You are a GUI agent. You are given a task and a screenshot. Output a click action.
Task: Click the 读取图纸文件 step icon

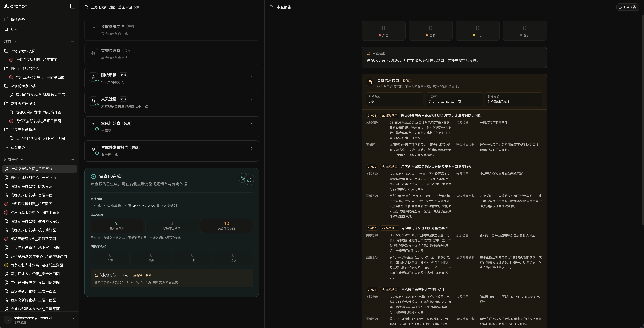pos(93,29)
